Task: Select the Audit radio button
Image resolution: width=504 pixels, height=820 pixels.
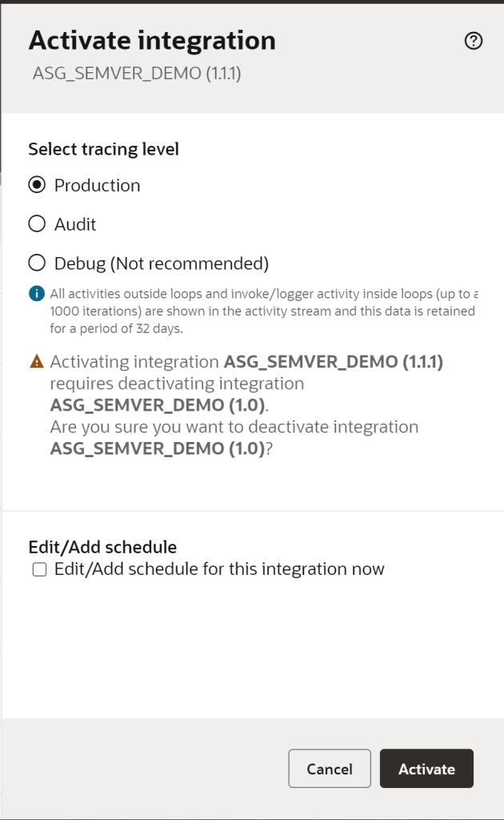Action: click(37, 224)
